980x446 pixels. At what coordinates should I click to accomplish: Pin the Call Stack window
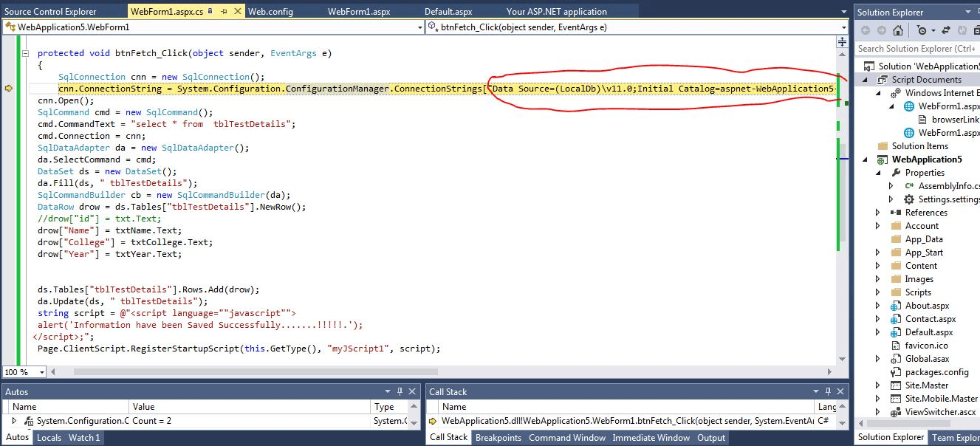[828, 391]
